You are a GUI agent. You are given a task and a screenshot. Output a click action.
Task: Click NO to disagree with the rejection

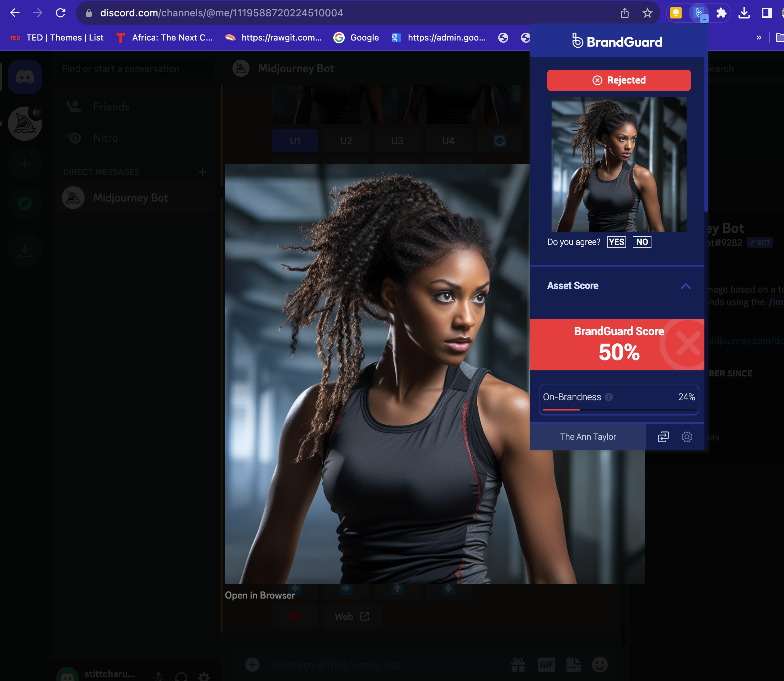(642, 242)
